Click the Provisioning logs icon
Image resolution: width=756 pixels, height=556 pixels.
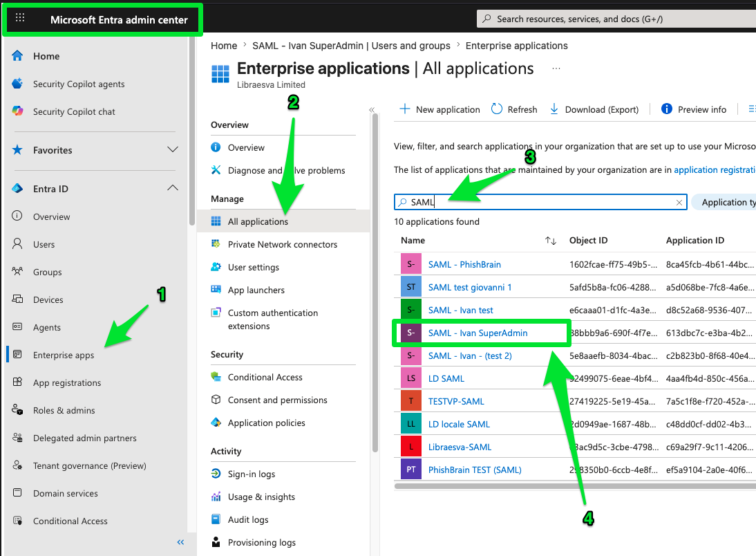(216, 542)
